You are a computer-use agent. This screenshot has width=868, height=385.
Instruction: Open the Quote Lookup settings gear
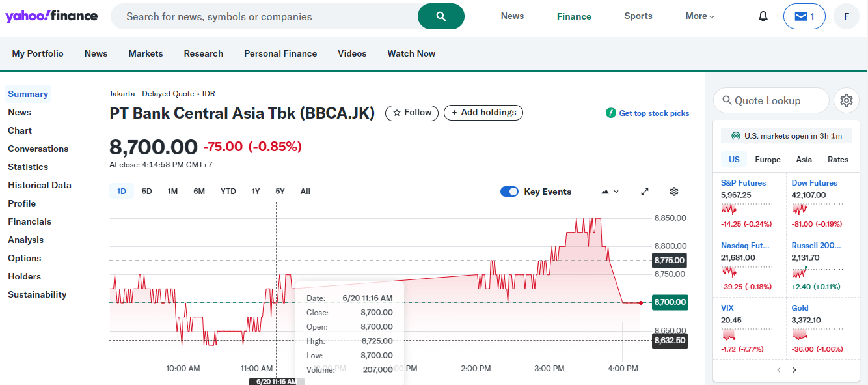click(x=846, y=100)
